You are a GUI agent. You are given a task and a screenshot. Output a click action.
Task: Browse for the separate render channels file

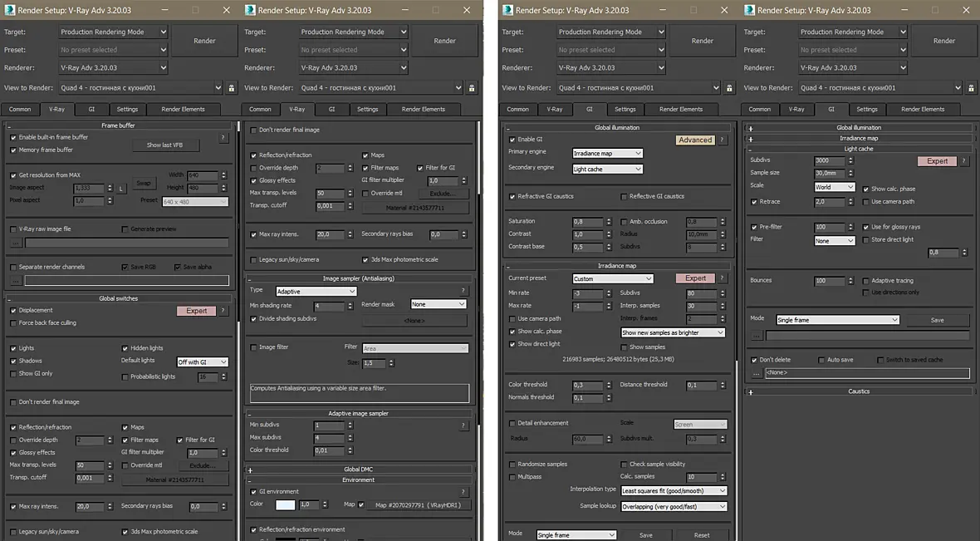point(16,281)
